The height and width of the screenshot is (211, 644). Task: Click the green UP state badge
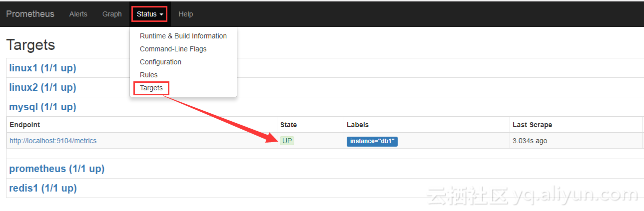pyautogui.click(x=287, y=141)
